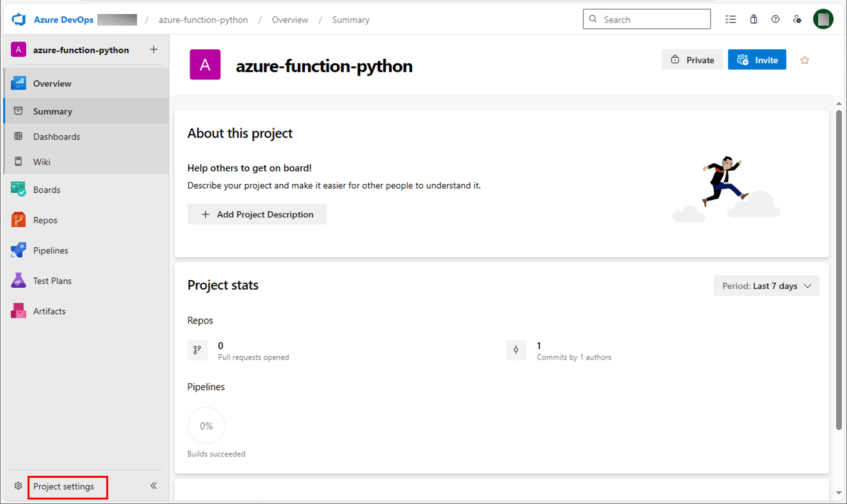Image resolution: width=847 pixels, height=504 pixels.
Task: Click the Project settings gear icon
Action: click(18, 486)
